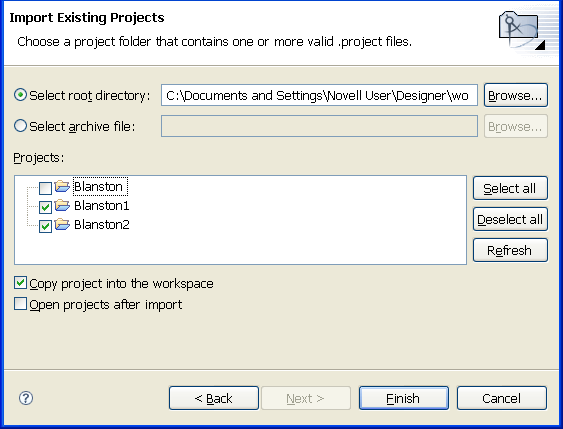
Task: Uncheck the Blanston2 project checkbox
Action: pyautogui.click(x=45, y=226)
